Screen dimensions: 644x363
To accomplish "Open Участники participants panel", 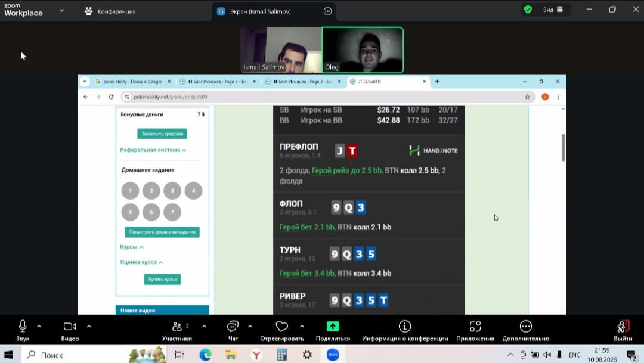I will click(177, 331).
